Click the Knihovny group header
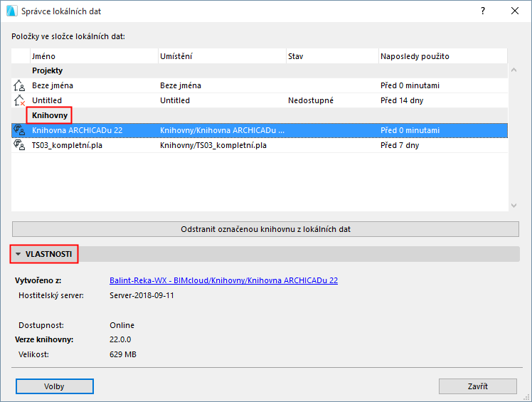The width and height of the screenshot is (532, 402). 50,115
